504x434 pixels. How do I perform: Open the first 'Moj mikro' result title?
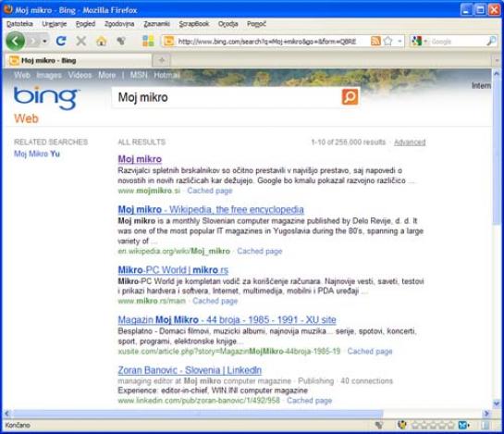point(140,159)
